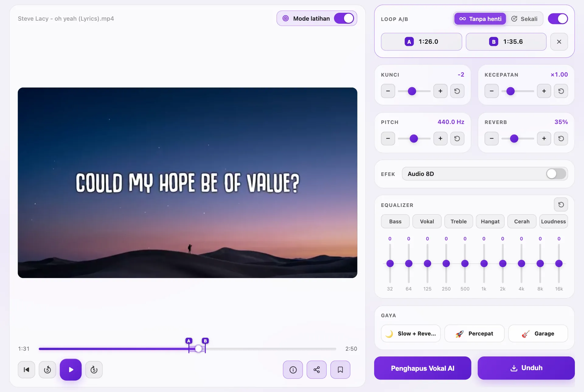Reset the Equalizer
The height and width of the screenshot is (392, 584).
[x=561, y=205]
